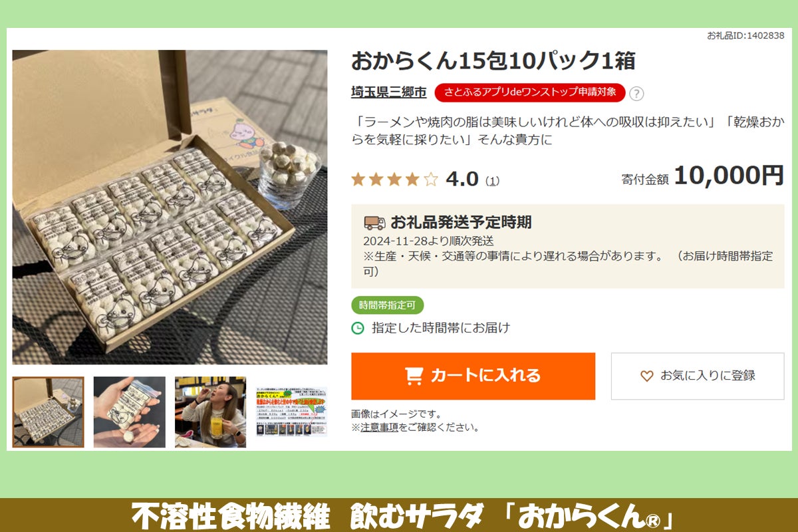This screenshot has width=798, height=532.
Task: Select the hand holding pack thumbnail
Action: (129, 412)
